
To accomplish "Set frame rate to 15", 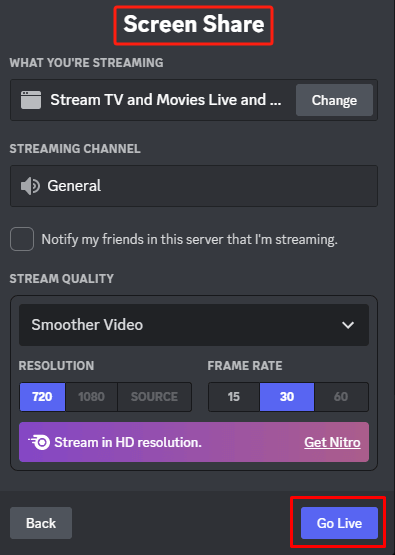I will click(234, 397).
